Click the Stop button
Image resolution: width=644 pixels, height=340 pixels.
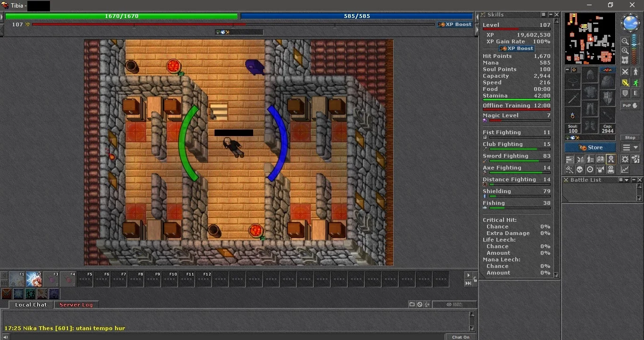click(x=630, y=138)
